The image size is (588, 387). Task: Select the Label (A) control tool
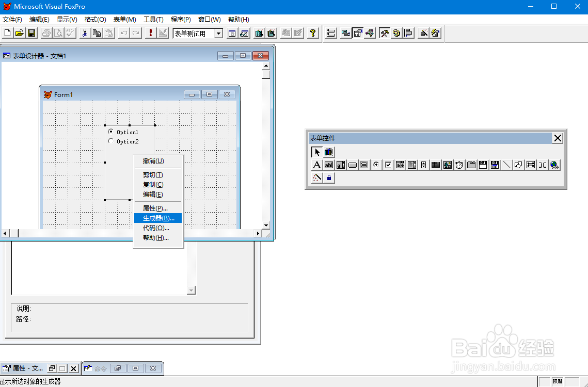pos(316,165)
